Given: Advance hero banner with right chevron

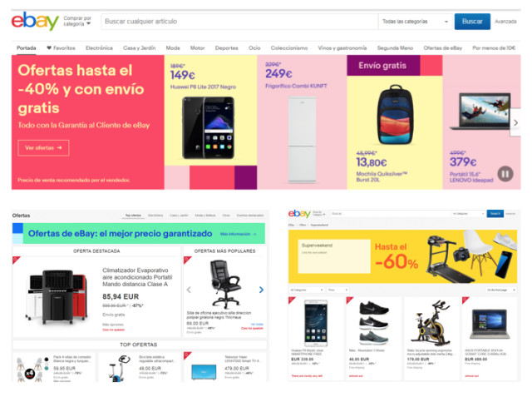Looking at the screenshot, I should 515,122.
